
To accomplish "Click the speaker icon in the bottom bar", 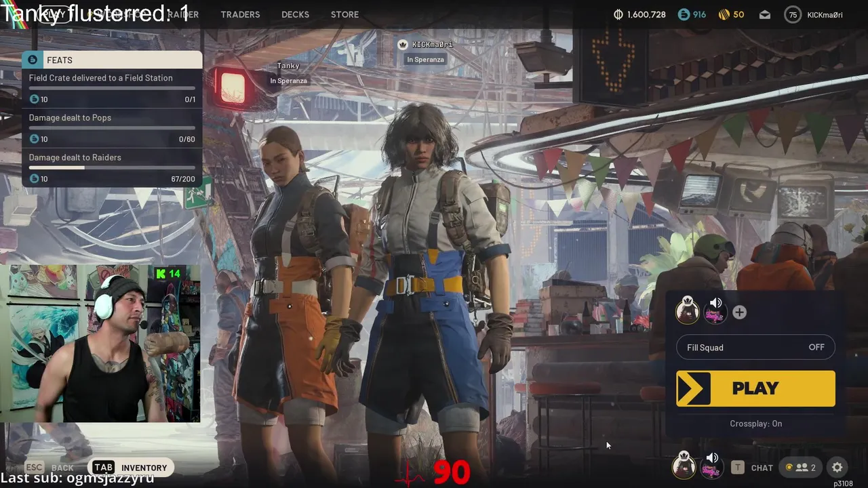I will (712, 457).
